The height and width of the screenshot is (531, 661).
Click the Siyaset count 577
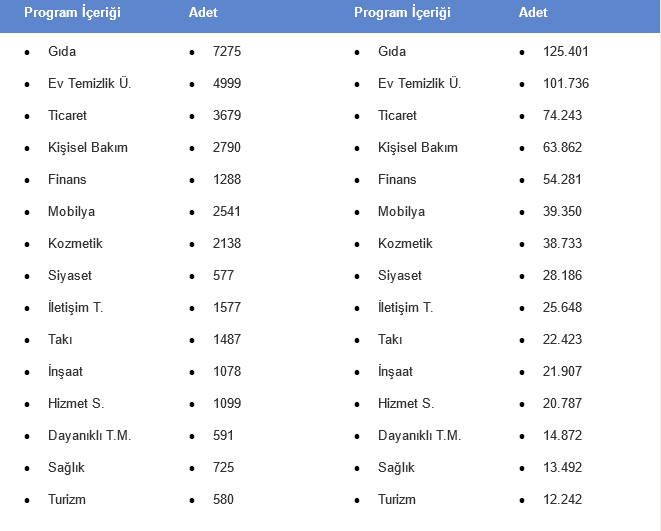click(223, 275)
